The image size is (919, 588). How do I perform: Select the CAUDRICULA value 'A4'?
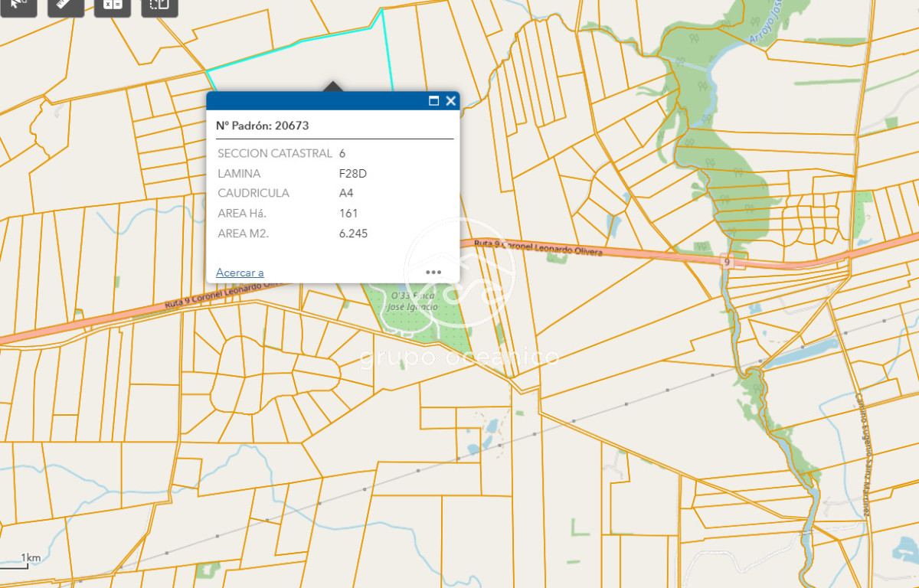click(x=346, y=194)
